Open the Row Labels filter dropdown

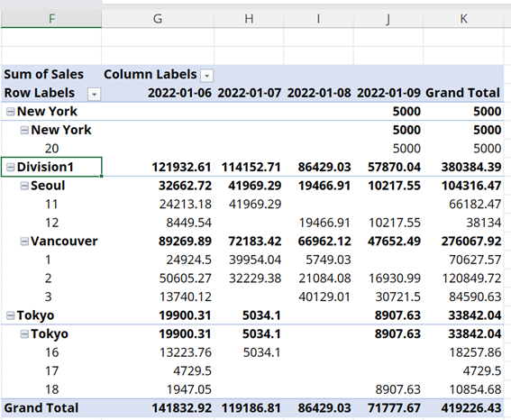pos(95,95)
